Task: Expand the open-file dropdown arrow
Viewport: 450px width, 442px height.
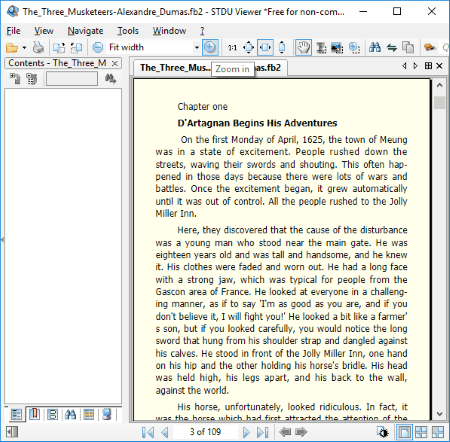Action: tap(24, 48)
